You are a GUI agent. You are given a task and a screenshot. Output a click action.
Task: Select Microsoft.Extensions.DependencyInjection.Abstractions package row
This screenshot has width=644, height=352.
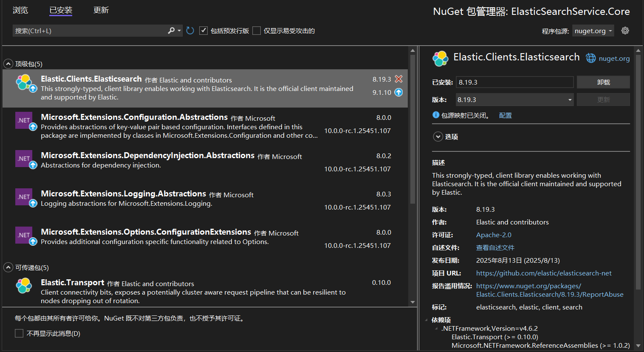(205, 165)
